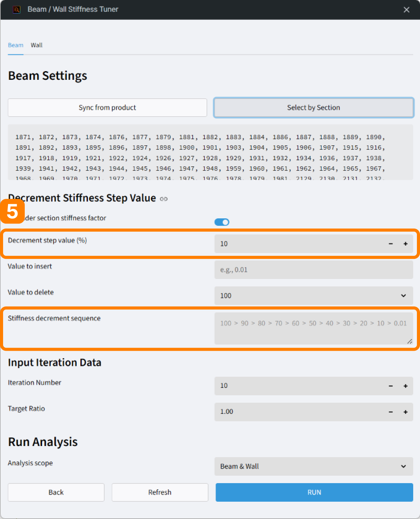The height and width of the screenshot is (519, 420).
Task: Click element ID 1939 in the list
Action: (23, 169)
